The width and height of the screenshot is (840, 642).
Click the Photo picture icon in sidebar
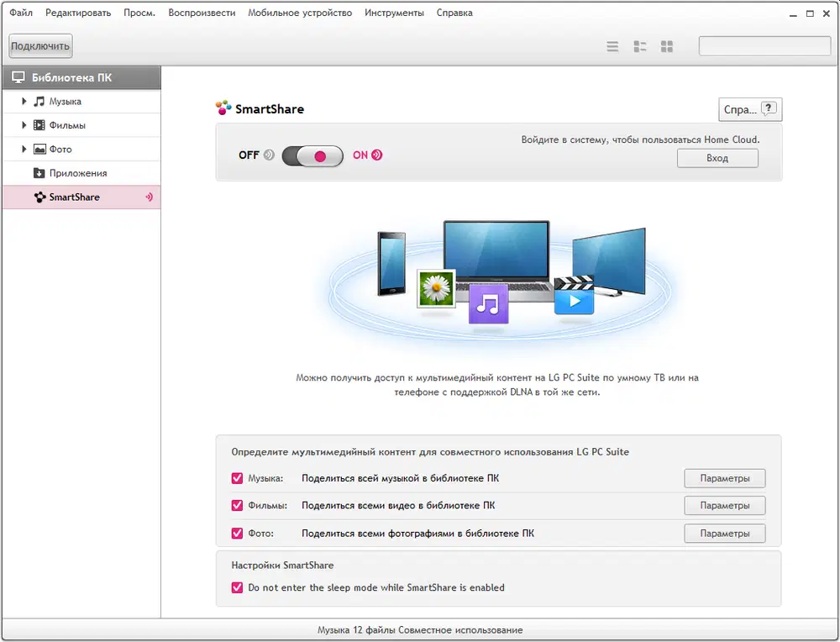coord(39,149)
